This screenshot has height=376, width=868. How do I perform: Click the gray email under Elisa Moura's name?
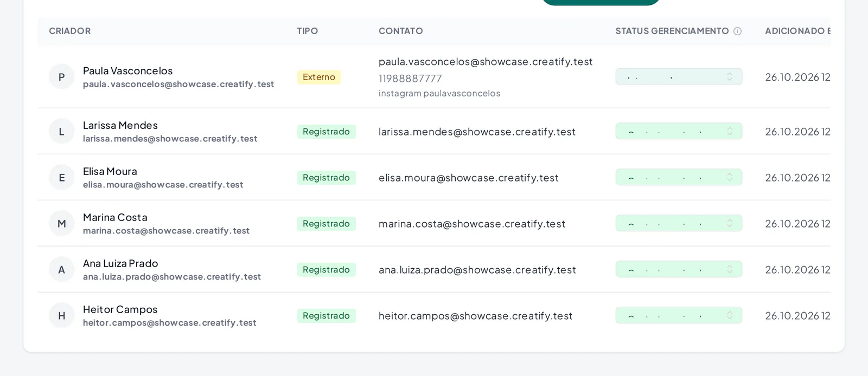(x=163, y=185)
